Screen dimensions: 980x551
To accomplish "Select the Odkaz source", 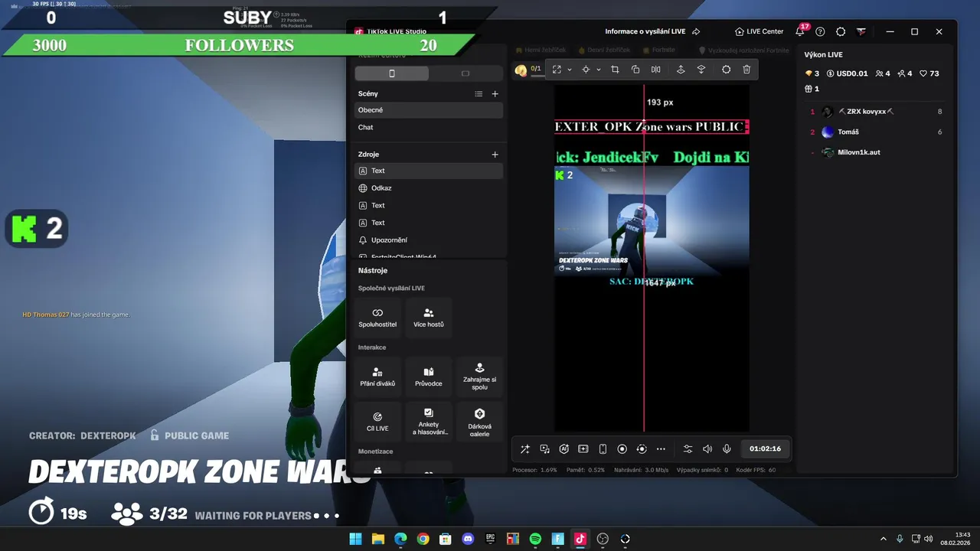I will point(429,188).
